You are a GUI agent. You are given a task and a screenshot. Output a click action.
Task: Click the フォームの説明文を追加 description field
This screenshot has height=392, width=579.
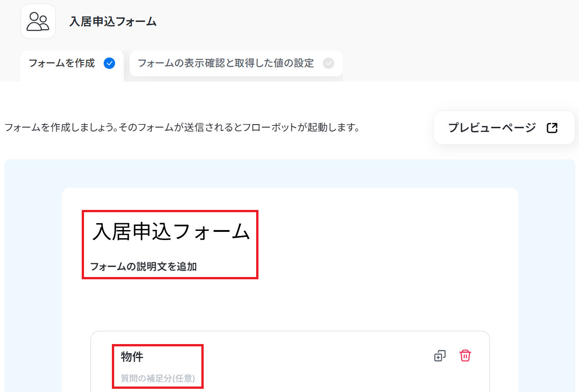(x=143, y=267)
